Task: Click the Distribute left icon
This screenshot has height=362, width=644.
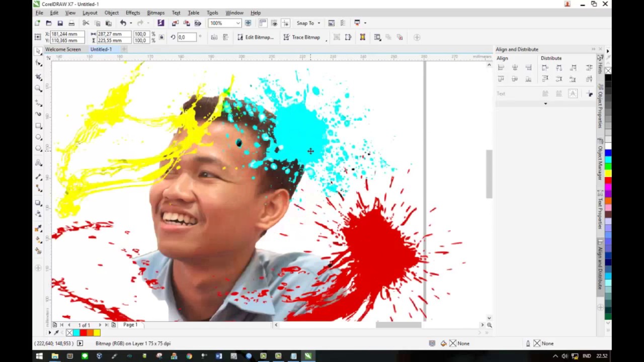Action: [x=545, y=67]
